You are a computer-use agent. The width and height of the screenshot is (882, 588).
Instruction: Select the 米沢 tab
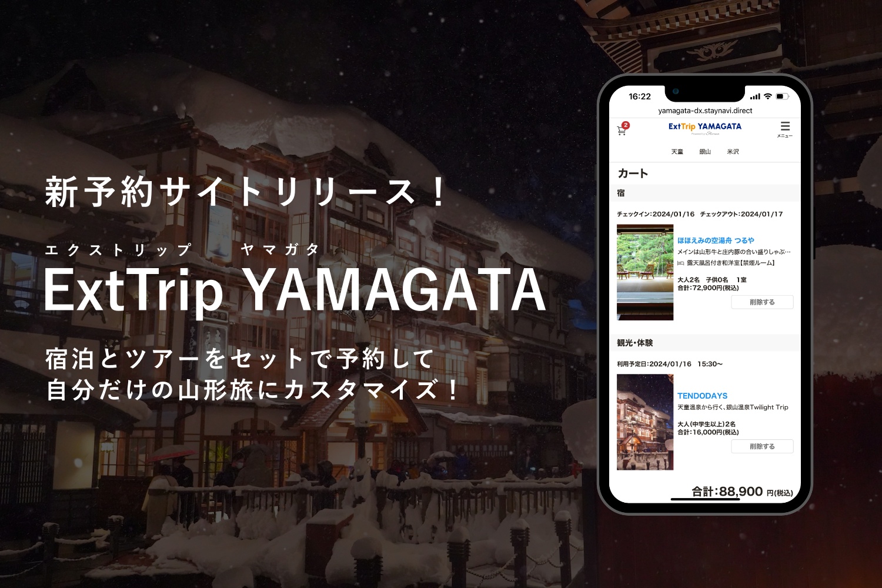pos(733,152)
